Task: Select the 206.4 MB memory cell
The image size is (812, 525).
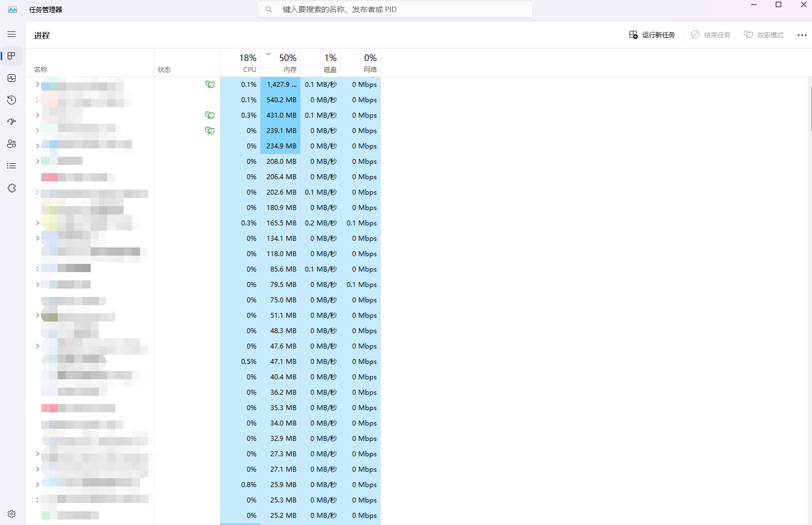Action: tap(280, 177)
